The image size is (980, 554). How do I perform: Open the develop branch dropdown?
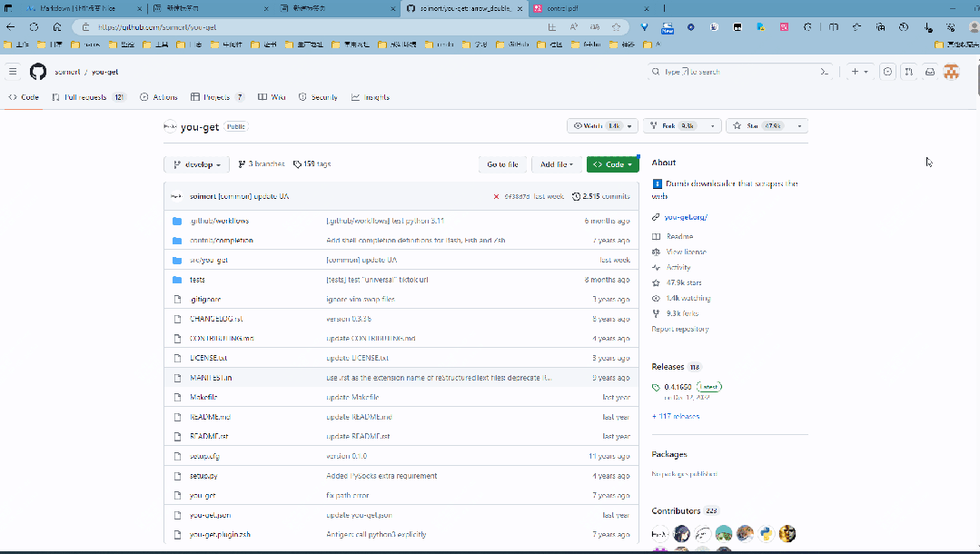click(x=197, y=164)
